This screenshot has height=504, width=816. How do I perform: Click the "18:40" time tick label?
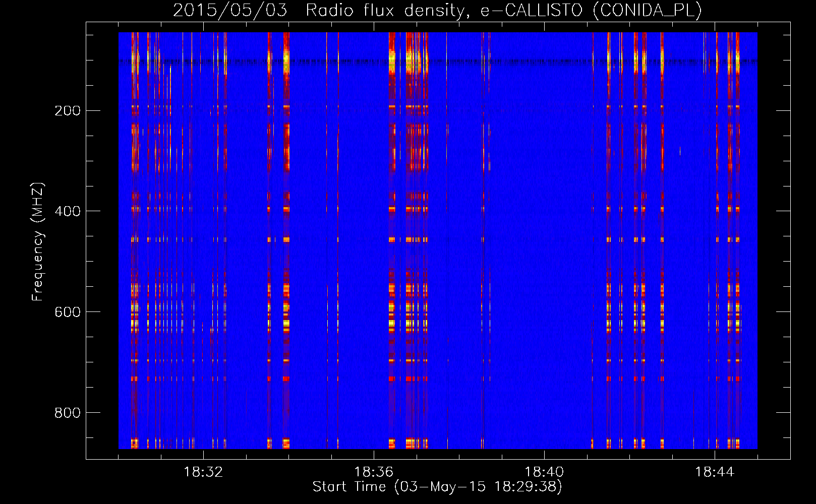pos(544,472)
